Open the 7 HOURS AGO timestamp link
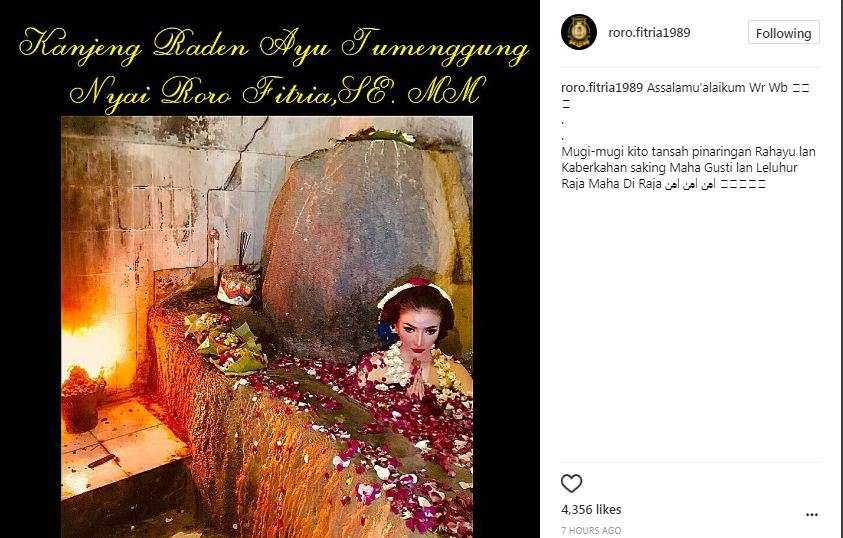 coord(591,530)
